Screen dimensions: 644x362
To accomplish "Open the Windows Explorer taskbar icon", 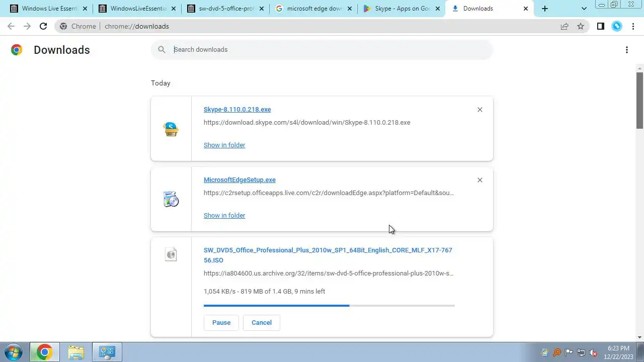I will pos(75,352).
